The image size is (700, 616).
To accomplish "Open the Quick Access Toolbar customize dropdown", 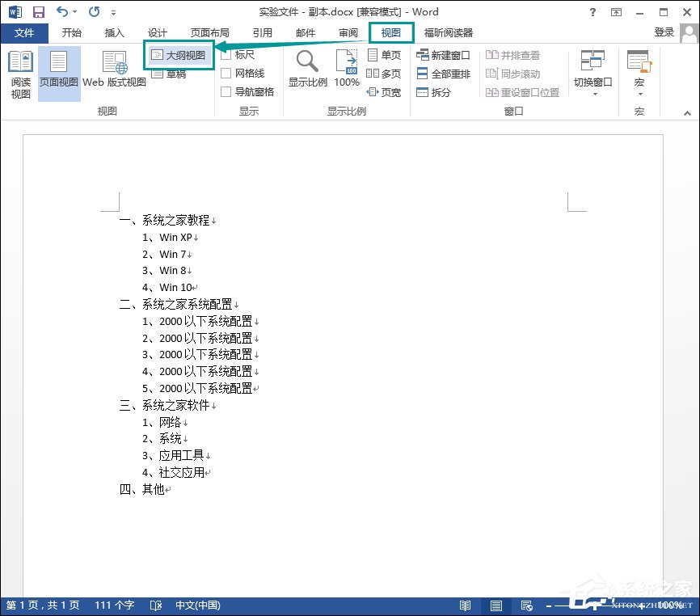I will (x=112, y=11).
